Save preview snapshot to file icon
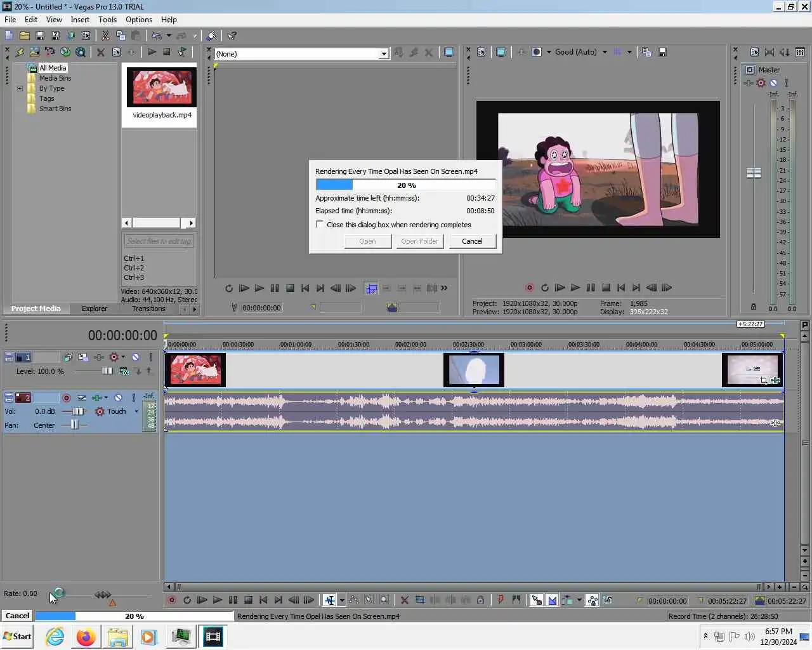The image size is (812, 650). (x=662, y=52)
